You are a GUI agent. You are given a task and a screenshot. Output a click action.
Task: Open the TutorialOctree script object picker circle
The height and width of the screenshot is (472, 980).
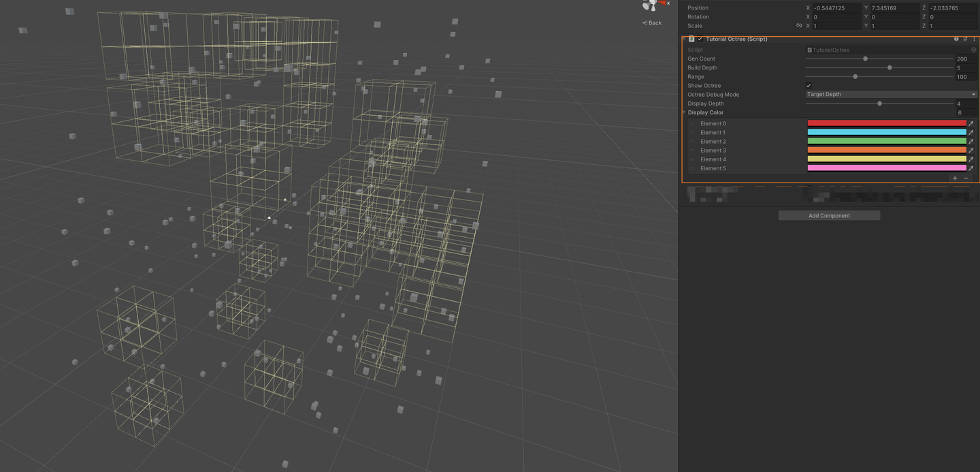(973, 50)
